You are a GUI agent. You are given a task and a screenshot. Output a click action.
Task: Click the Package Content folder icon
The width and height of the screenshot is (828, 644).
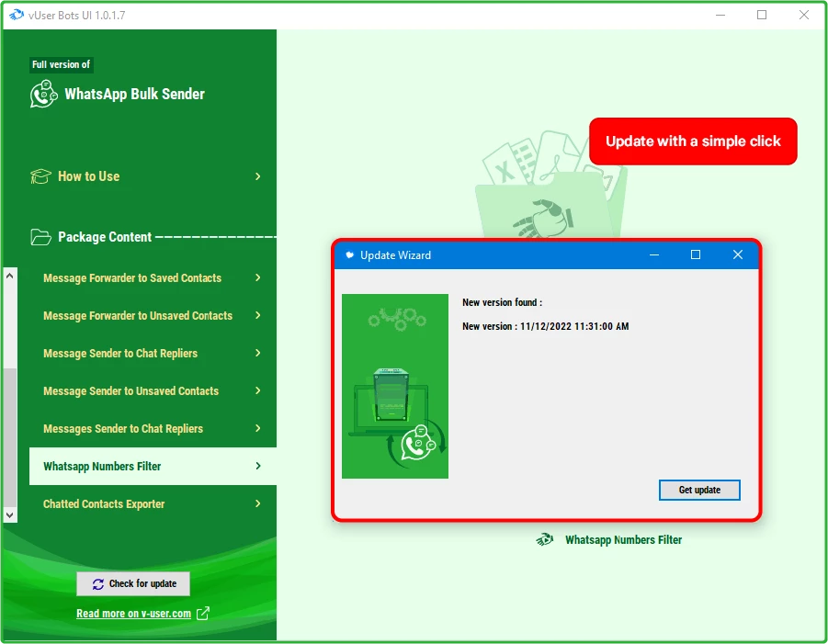click(x=40, y=237)
